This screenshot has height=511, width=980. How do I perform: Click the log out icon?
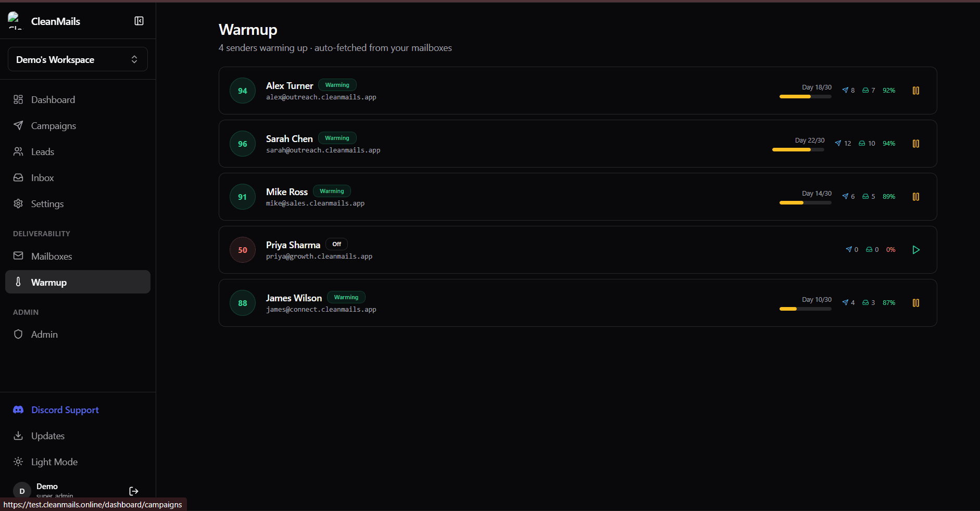tap(134, 491)
